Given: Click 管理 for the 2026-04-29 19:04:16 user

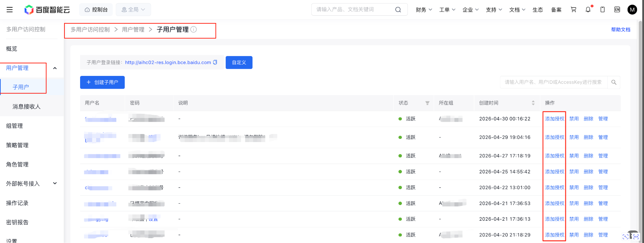Looking at the screenshot, I should (603, 137).
